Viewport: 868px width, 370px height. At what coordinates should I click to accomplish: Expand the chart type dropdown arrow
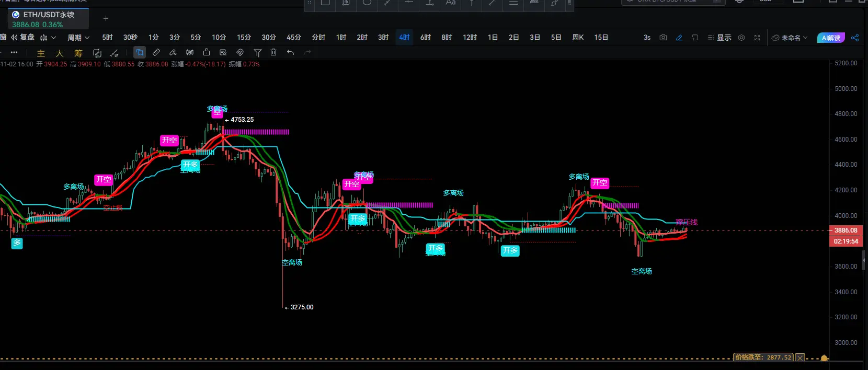tap(53, 38)
